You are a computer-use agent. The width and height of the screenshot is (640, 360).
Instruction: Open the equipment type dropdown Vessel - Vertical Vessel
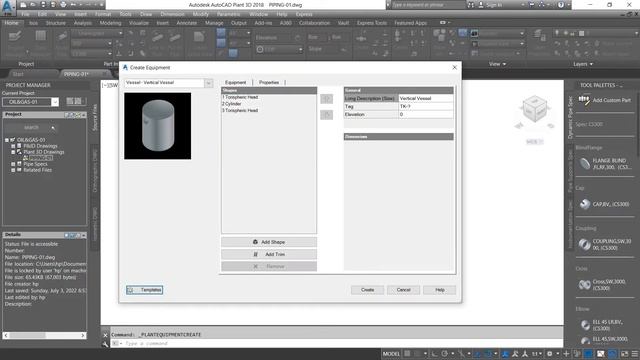(x=168, y=83)
